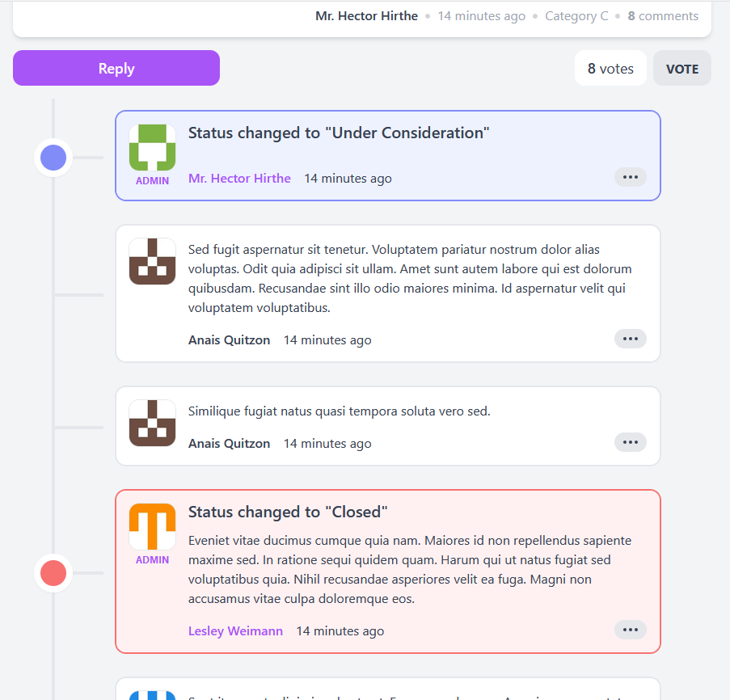Viewport: 730px width, 700px height.
Task: Click the purple Reply button
Action: (116, 69)
